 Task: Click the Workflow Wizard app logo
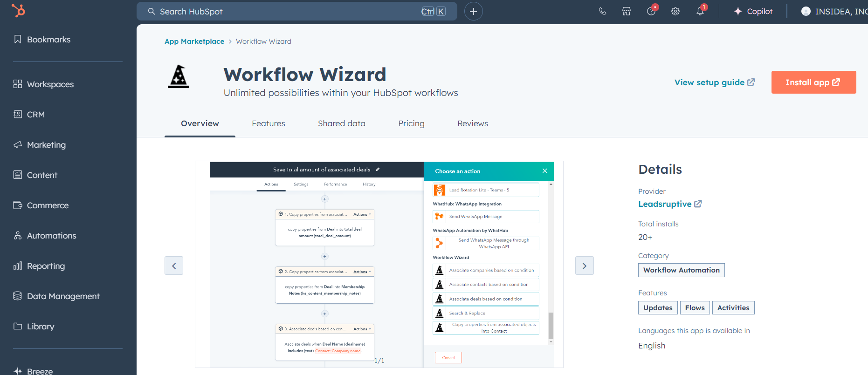pos(179,77)
